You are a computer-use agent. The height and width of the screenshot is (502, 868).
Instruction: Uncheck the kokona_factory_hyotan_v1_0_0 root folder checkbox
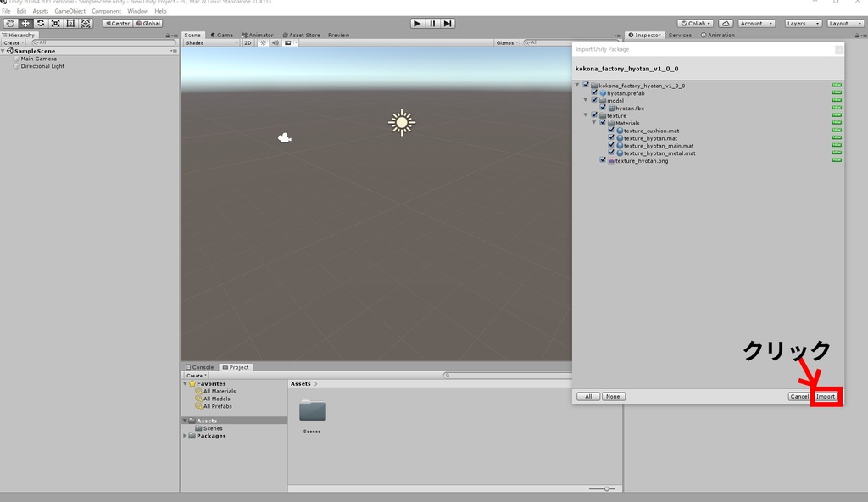[586, 86]
